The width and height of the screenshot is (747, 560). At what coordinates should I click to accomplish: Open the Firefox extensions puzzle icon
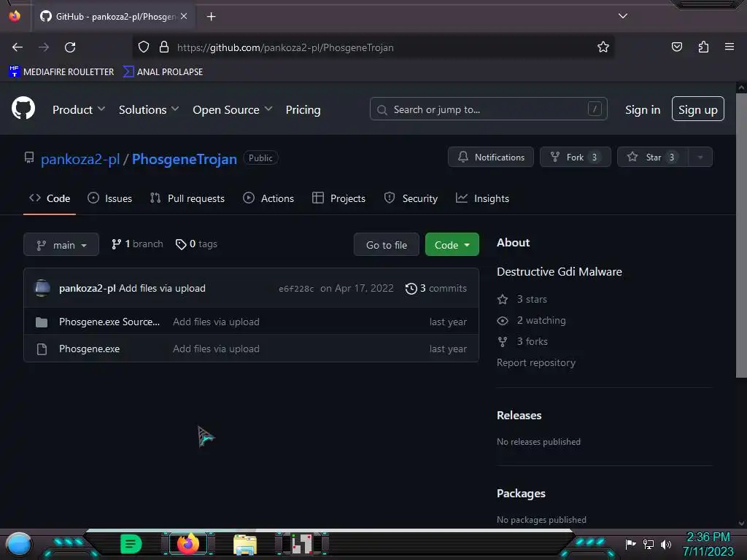[703, 47]
